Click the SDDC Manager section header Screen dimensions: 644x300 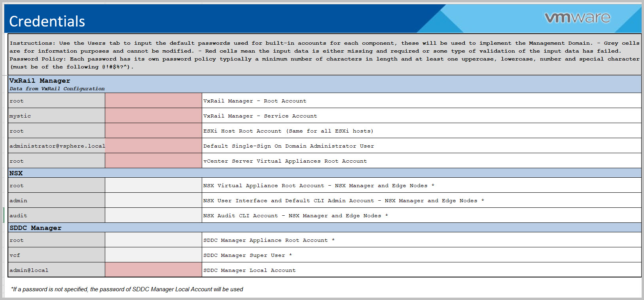click(x=36, y=228)
